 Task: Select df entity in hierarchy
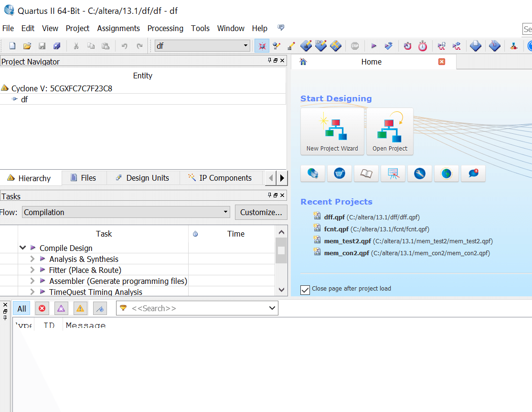click(x=24, y=99)
